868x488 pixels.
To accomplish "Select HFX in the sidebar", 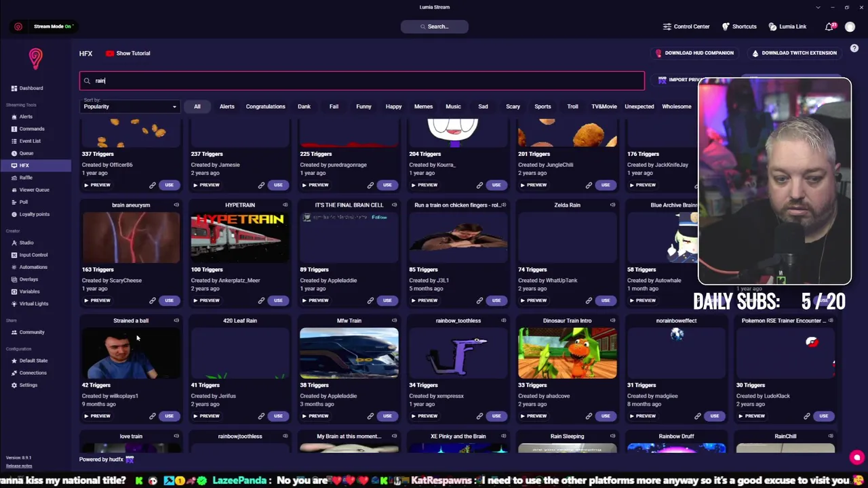I will 35,165.
